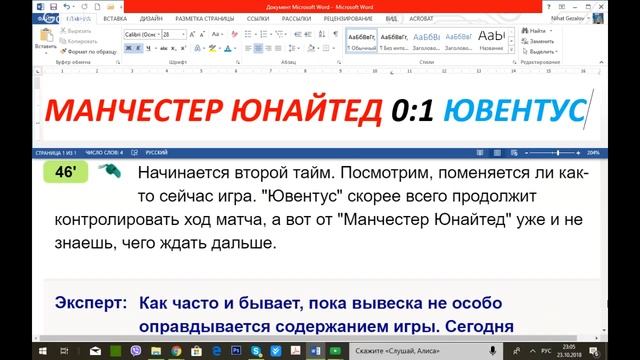Image resolution: width=640 pixels, height=360 pixels.
Task: Collapse the ribbon with the arrow
Action: coord(601,62)
